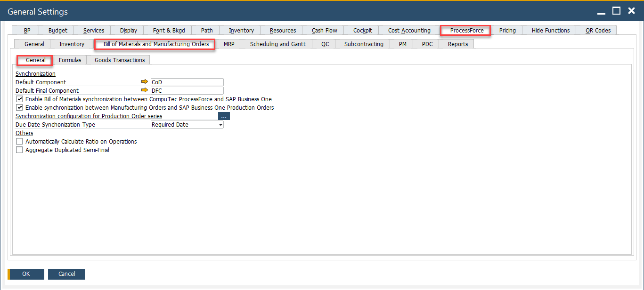The width and height of the screenshot is (644, 290).
Task: Open the Default Final Component link arrow
Action: pyautogui.click(x=144, y=90)
